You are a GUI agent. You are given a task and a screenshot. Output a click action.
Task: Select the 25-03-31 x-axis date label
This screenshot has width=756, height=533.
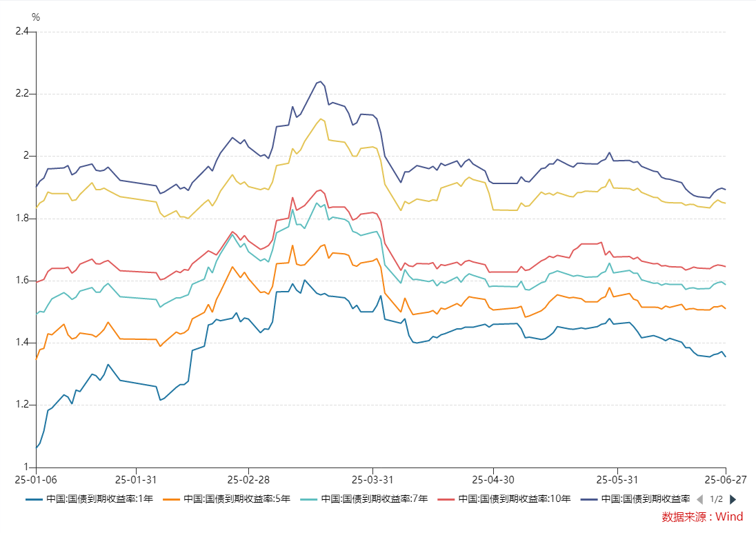click(x=372, y=479)
